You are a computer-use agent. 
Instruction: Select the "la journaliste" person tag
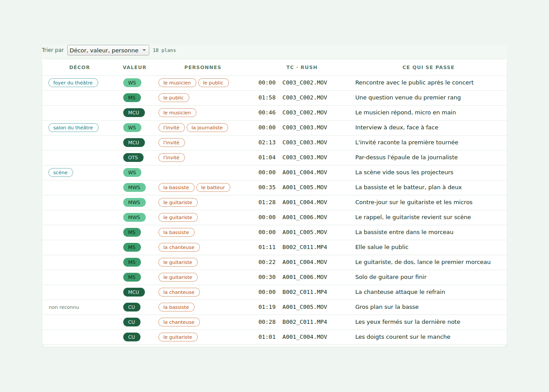click(x=207, y=128)
